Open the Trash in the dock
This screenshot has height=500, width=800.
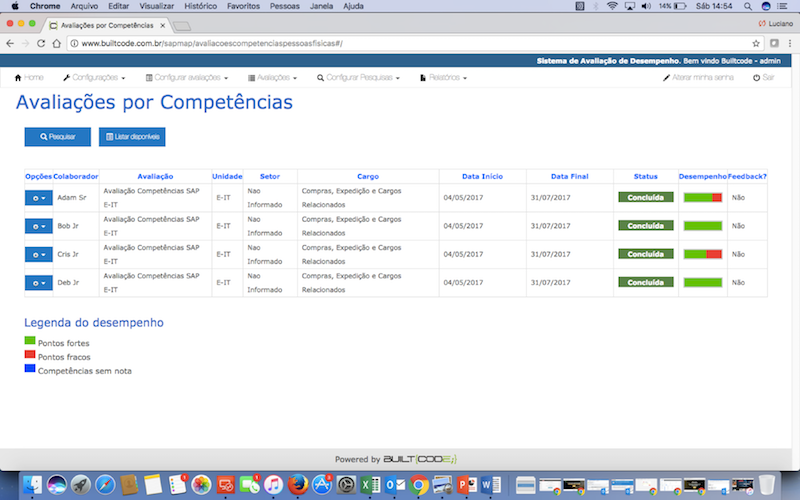tap(766, 485)
